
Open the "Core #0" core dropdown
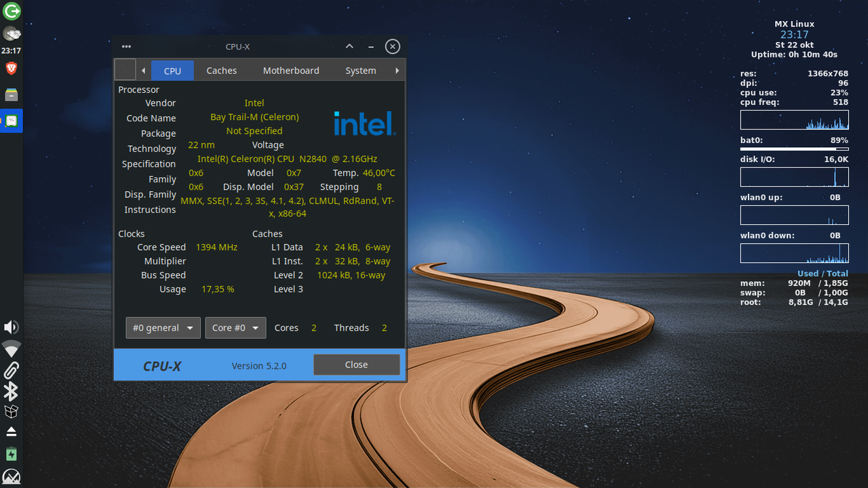click(x=235, y=327)
